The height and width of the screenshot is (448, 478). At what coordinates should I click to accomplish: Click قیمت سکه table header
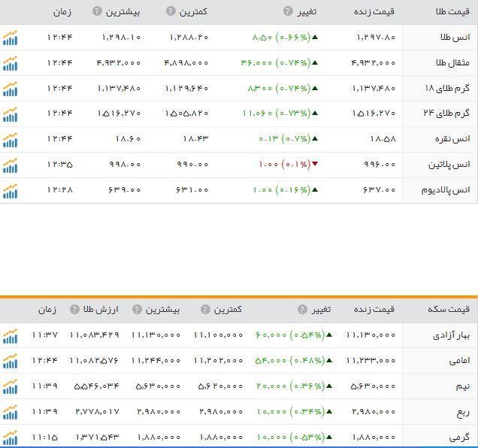(x=449, y=309)
